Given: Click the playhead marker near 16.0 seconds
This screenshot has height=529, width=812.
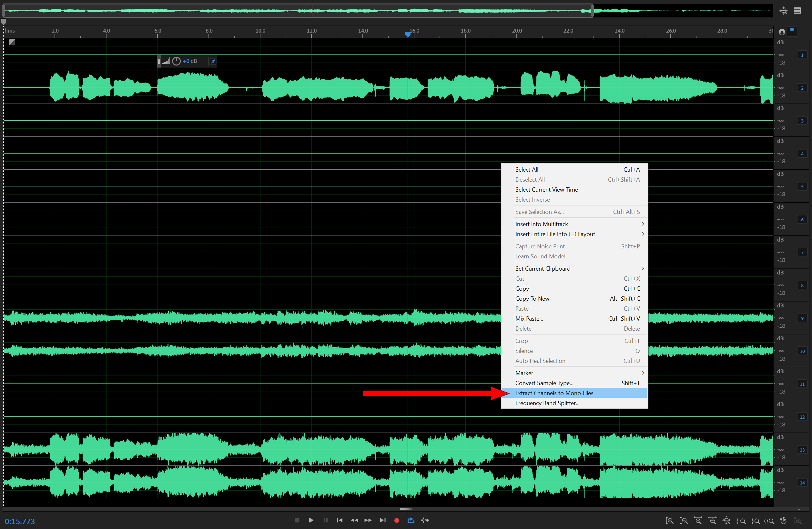Looking at the screenshot, I should point(408,34).
